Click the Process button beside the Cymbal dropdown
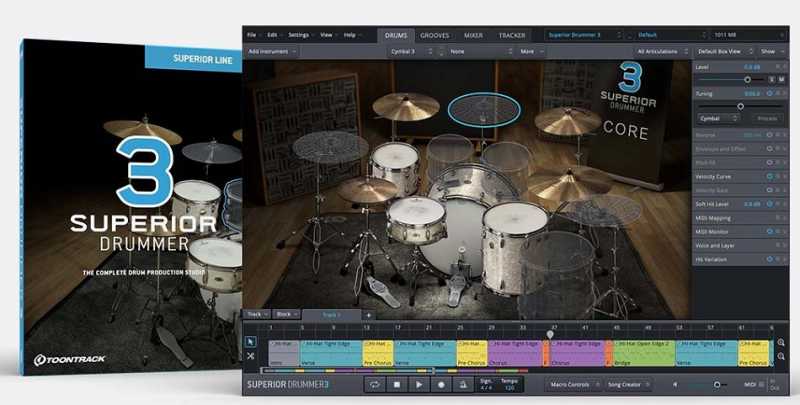 pos(767,118)
